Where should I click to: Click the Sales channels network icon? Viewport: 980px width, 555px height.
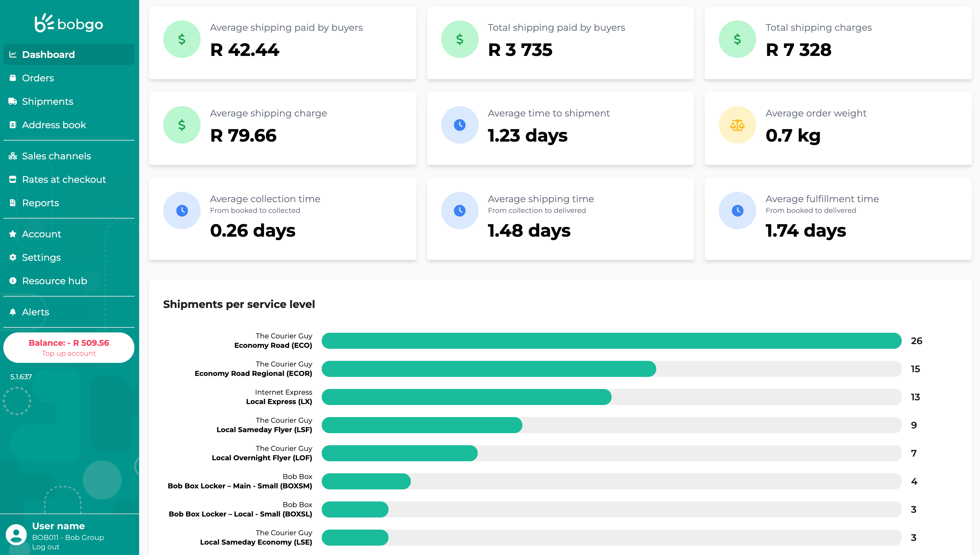[13, 156]
